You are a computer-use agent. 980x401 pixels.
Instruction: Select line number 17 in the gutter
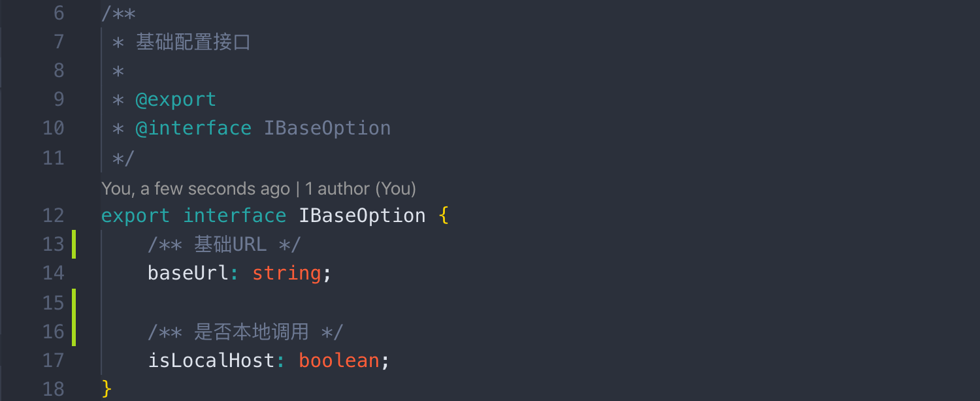coord(54,361)
